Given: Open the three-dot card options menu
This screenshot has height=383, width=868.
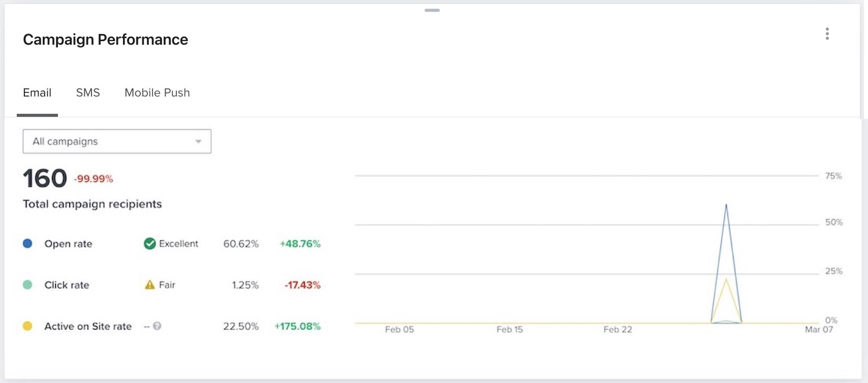Looking at the screenshot, I should [x=827, y=34].
